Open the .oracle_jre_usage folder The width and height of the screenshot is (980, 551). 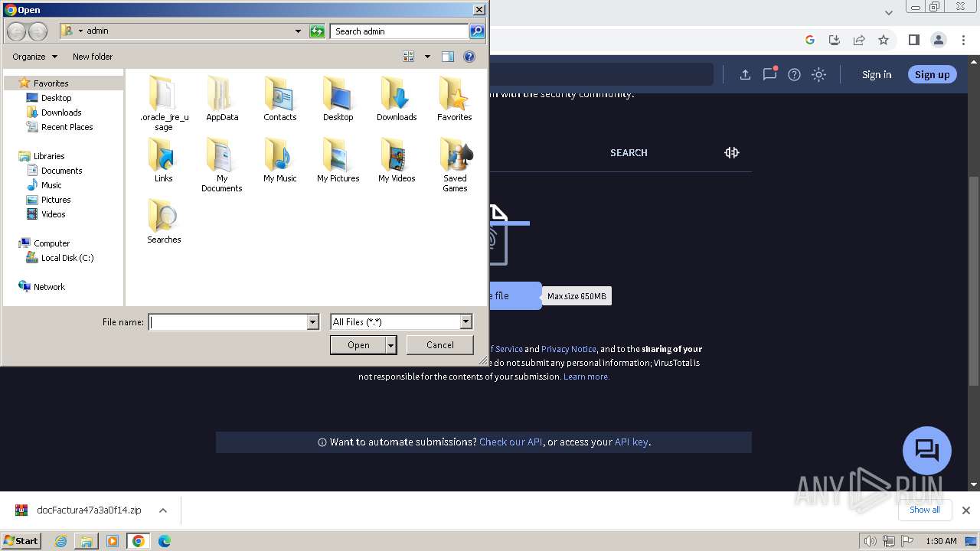[x=164, y=103]
